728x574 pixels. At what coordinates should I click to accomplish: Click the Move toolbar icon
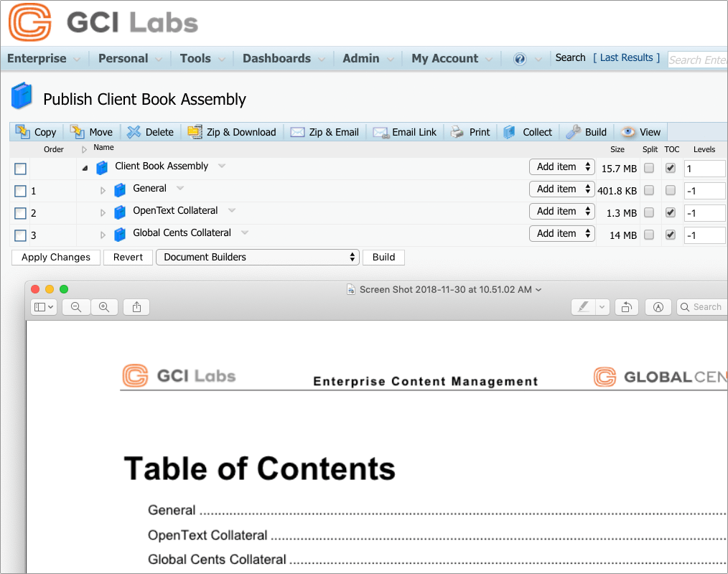77,132
